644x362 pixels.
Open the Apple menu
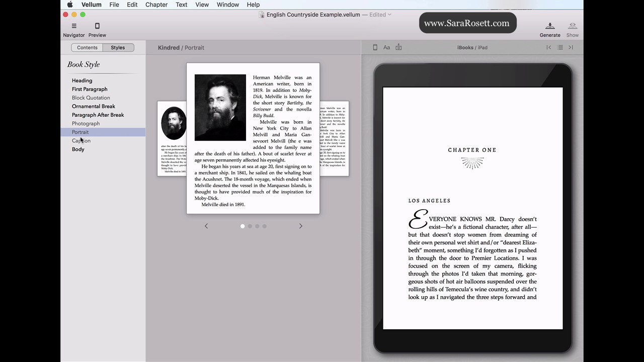pyautogui.click(x=70, y=5)
